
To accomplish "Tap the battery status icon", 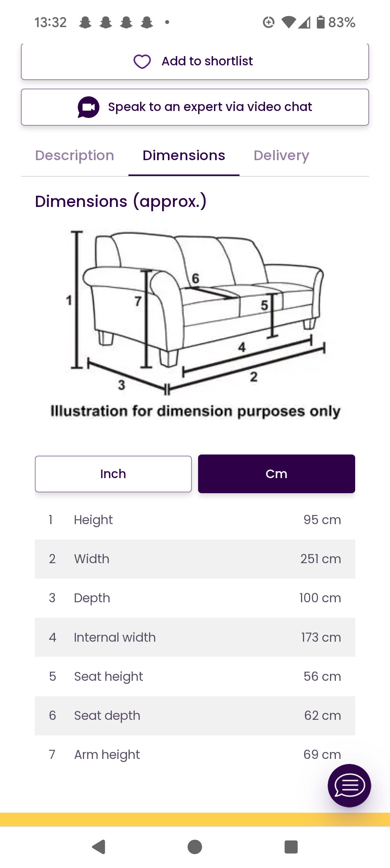I will 320,22.
